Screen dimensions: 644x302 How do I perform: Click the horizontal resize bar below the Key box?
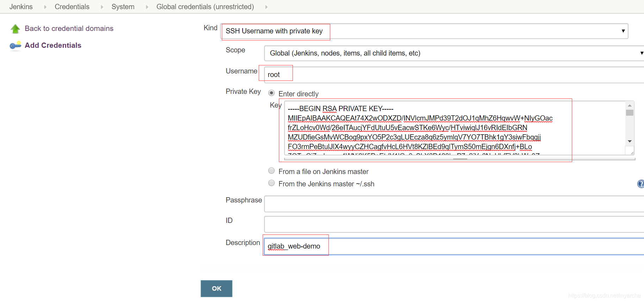[459, 159]
